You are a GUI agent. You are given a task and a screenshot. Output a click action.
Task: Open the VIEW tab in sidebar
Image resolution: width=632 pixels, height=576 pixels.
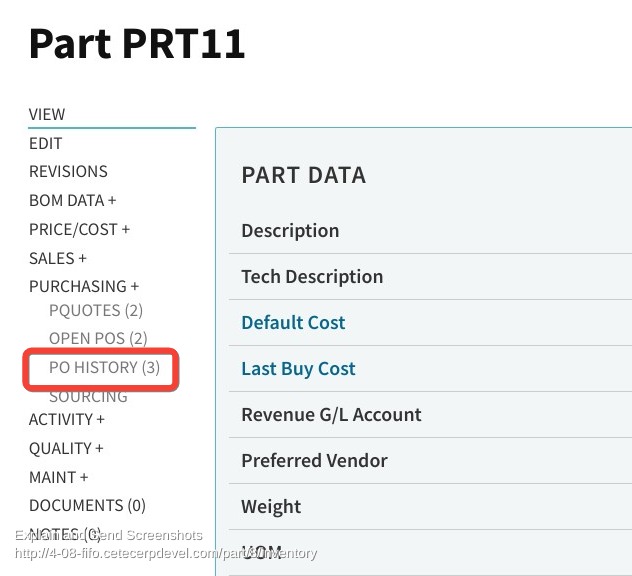click(47, 114)
